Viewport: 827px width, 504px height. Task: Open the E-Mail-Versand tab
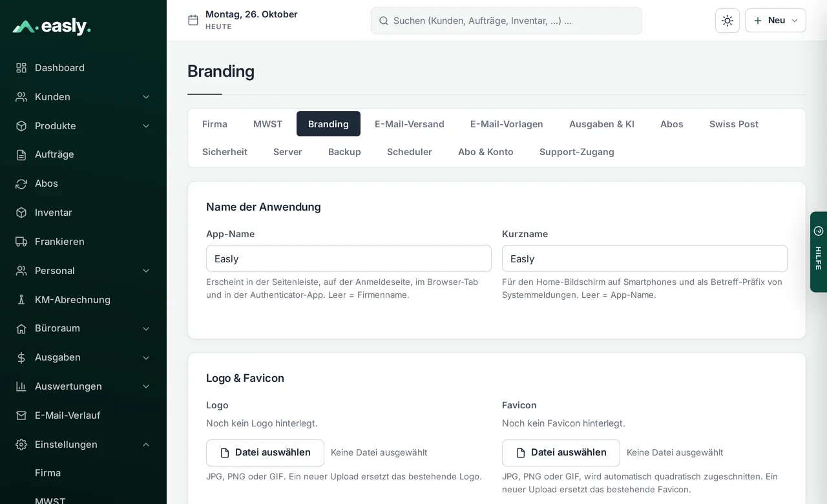click(x=410, y=124)
